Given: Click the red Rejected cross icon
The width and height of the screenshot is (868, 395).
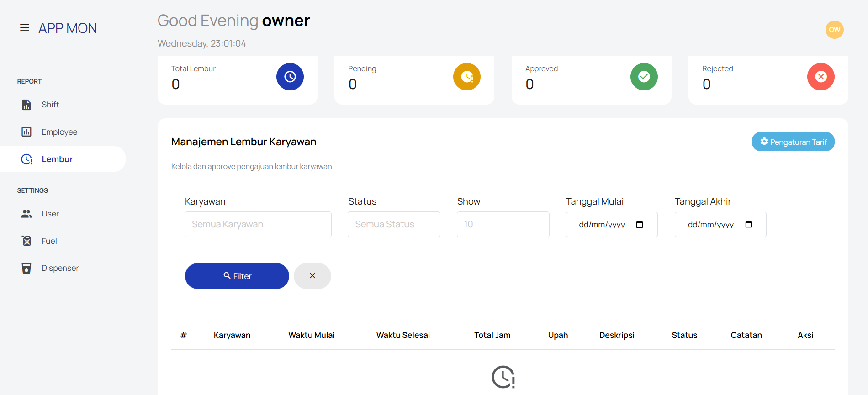Looking at the screenshot, I should (820, 77).
